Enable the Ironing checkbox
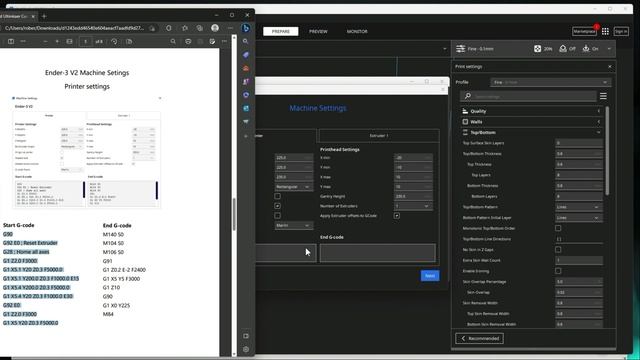The image size is (640, 360). pyautogui.click(x=558, y=271)
